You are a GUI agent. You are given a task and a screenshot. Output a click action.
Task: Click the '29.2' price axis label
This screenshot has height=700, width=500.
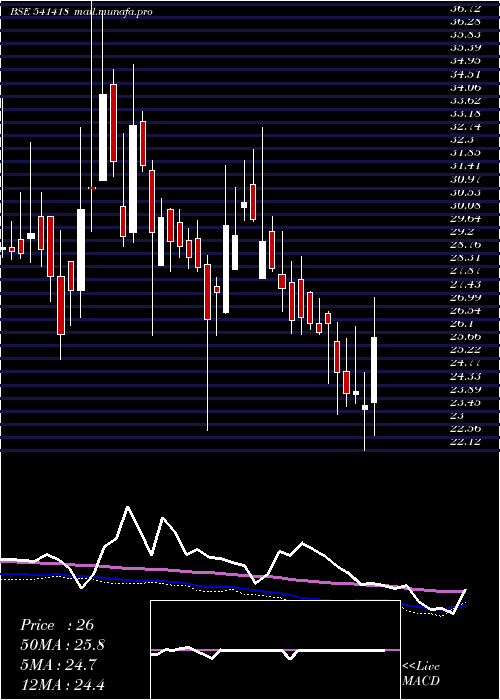coord(462,232)
